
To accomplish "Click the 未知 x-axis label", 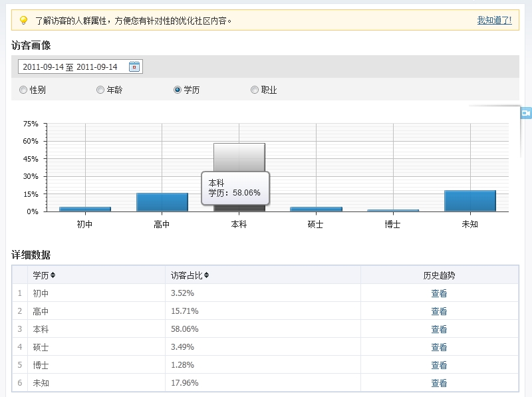I will (470, 224).
